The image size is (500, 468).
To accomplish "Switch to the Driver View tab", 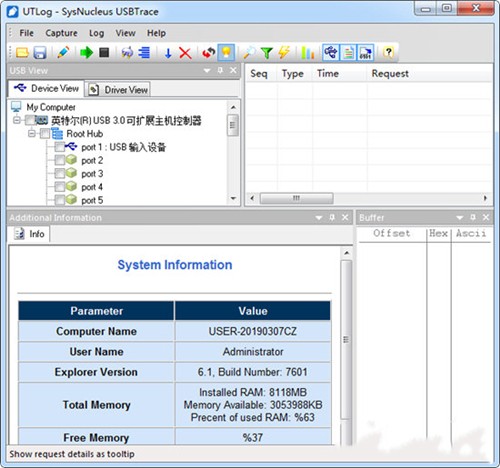I will click(x=118, y=89).
